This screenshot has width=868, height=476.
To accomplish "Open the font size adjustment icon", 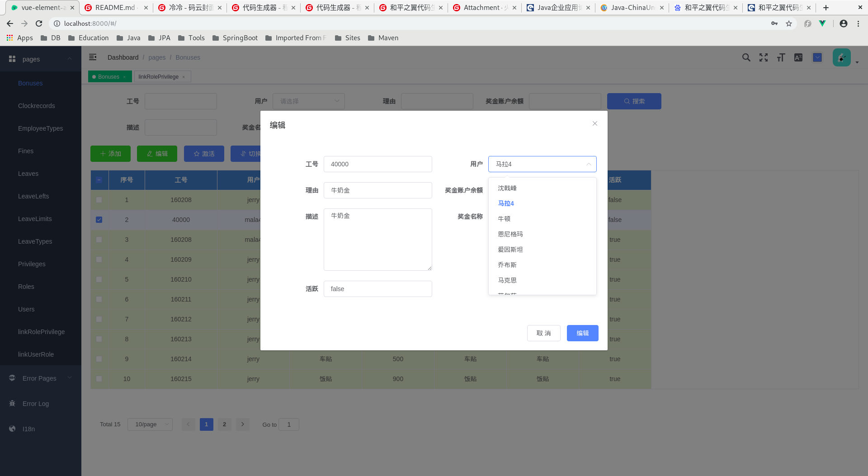I will tap(781, 57).
